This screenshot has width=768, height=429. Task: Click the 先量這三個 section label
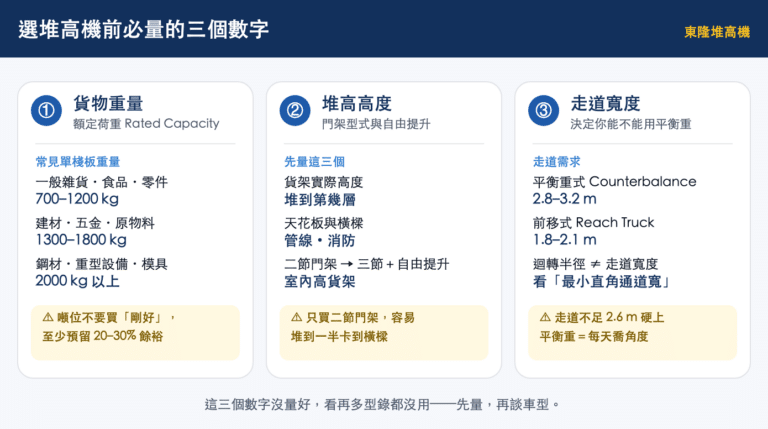(x=314, y=162)
